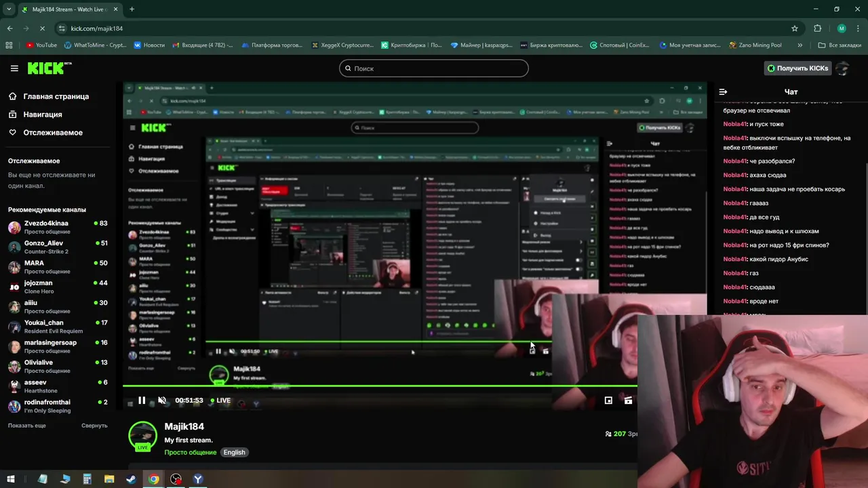Open Zvezdo4kinaa recommended channel
Image resolution: width=868 pixels, height=488 pixels.
58,227
